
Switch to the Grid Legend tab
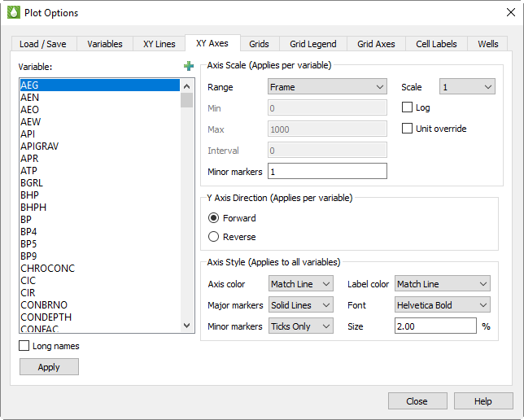point(312,44)
